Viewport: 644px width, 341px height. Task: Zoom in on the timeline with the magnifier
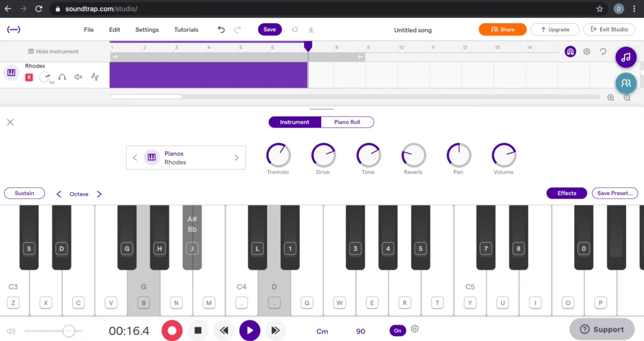point(611,98)
